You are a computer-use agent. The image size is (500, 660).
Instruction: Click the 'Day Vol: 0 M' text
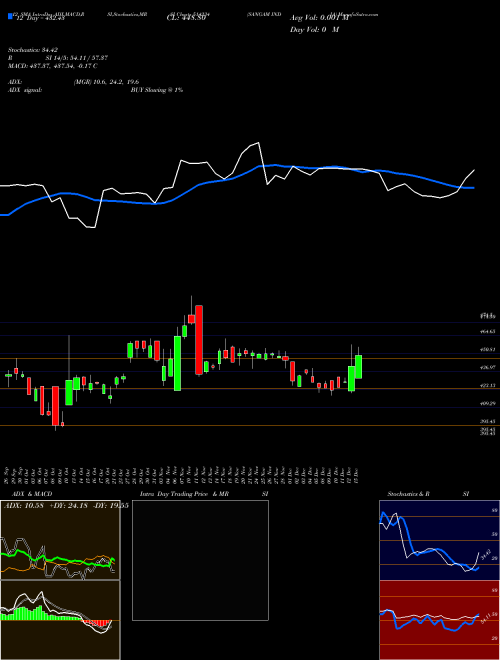click(x=314, y=30)
